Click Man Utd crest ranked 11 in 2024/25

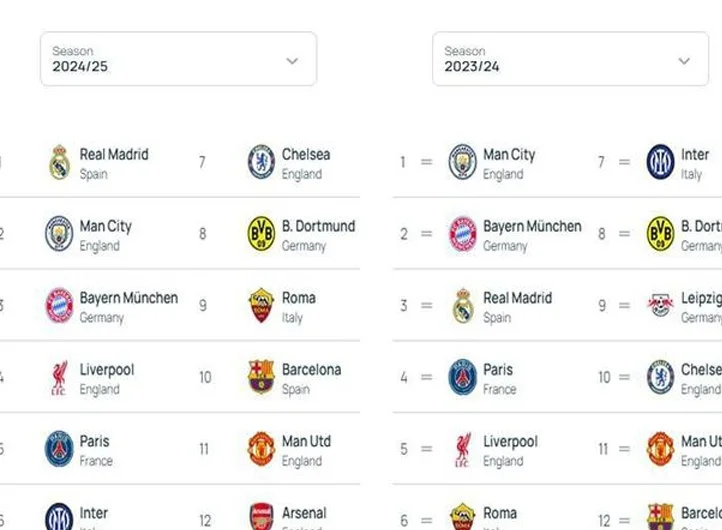[x=261, y=449]
